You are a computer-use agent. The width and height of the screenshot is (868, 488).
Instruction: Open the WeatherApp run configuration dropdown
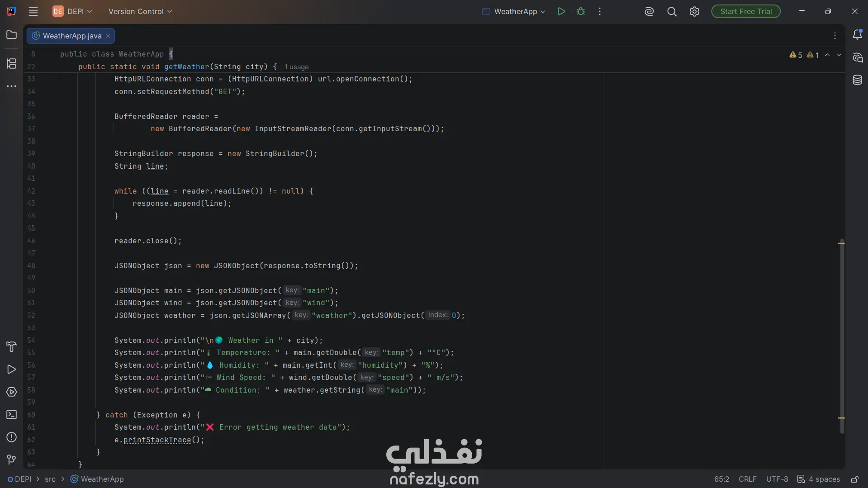pyautogui.click(x=514, y=11)
